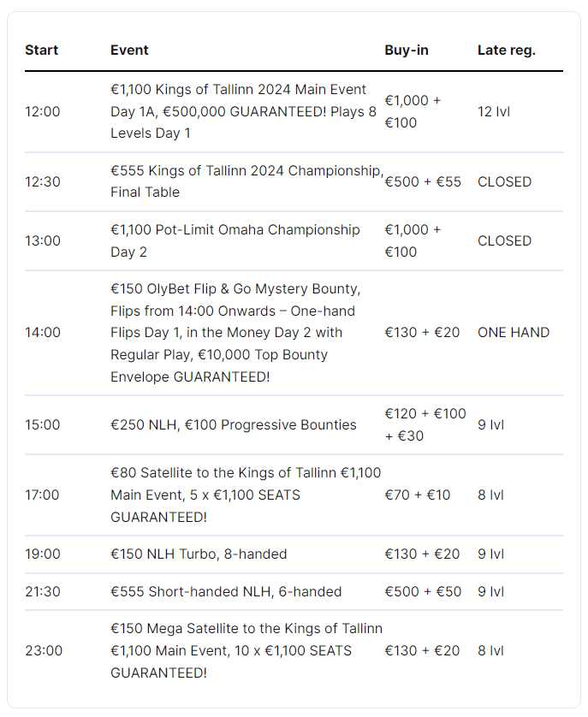Click the Late reg. column header
Image resolution: width=588 pixels, height=717 pixels.
[506, 50]
